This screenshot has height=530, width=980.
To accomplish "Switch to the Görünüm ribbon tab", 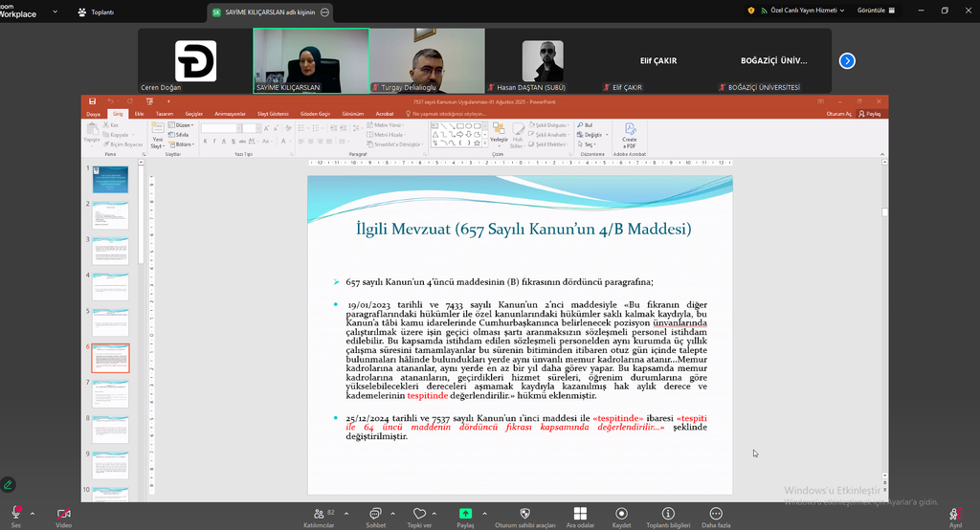I will [352, 114].
